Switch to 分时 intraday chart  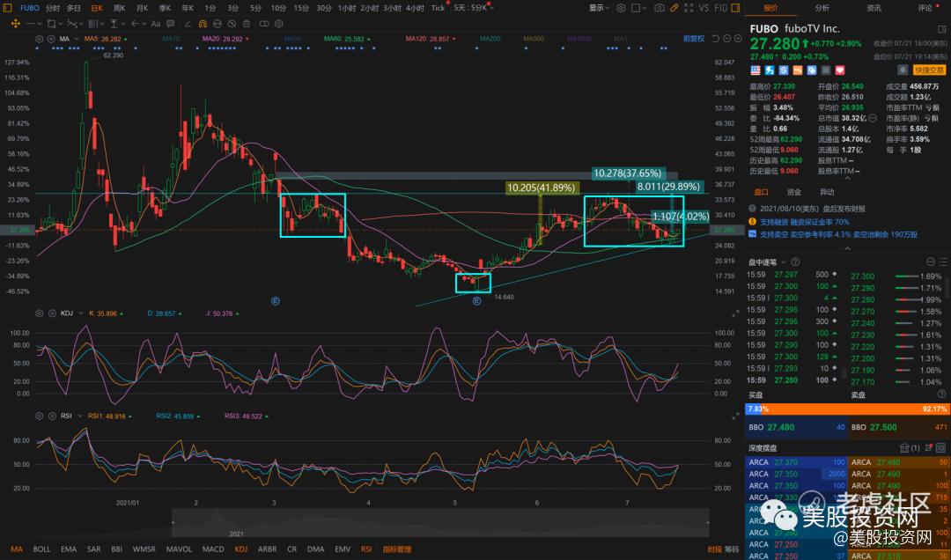[x=53, y=8]
